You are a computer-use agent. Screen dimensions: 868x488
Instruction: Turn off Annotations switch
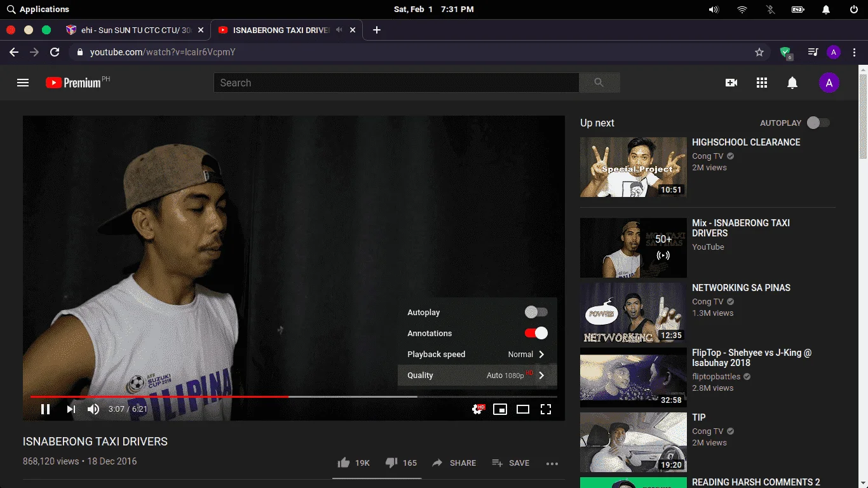tap(536, 333)
